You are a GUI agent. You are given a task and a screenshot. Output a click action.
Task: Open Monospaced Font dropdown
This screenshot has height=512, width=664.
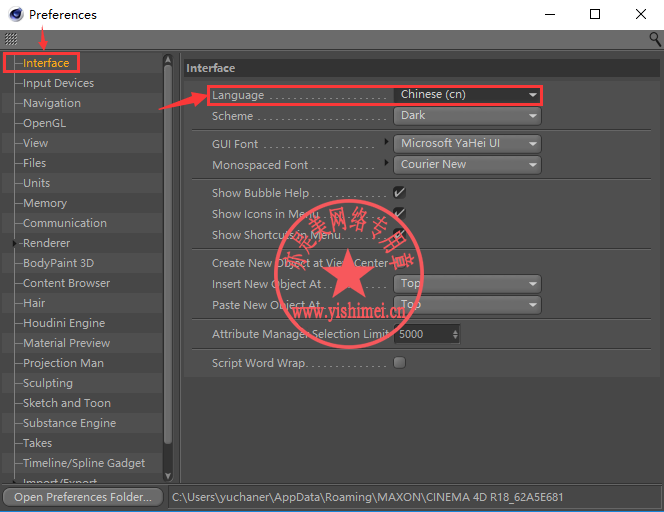(x=467, y=165)
